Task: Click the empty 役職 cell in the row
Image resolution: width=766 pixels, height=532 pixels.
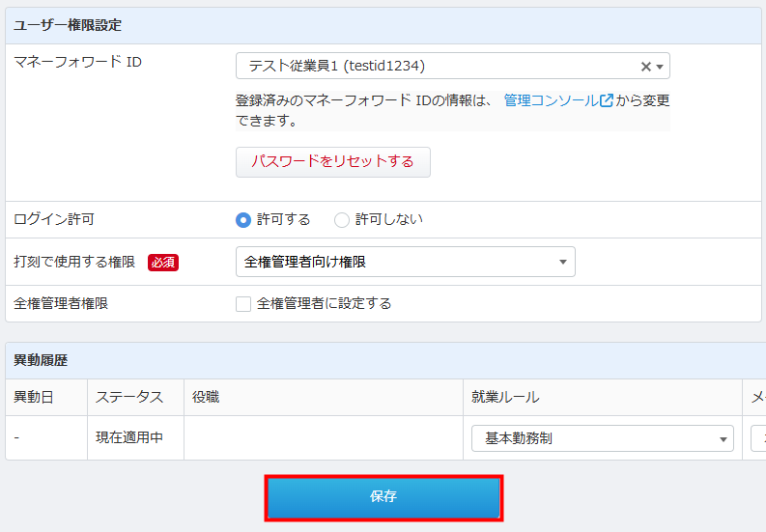Action: coord(323,437)
